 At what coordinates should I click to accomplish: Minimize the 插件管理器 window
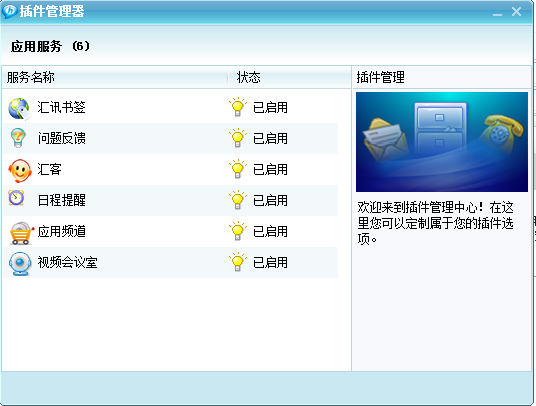click(497, 13)
